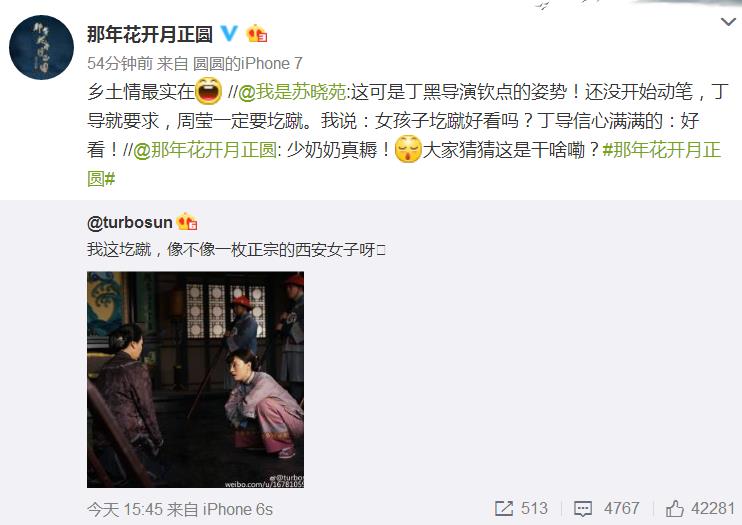Click the laughing emoji in the post
Screen dimensions: 742x525
[209, 91]
